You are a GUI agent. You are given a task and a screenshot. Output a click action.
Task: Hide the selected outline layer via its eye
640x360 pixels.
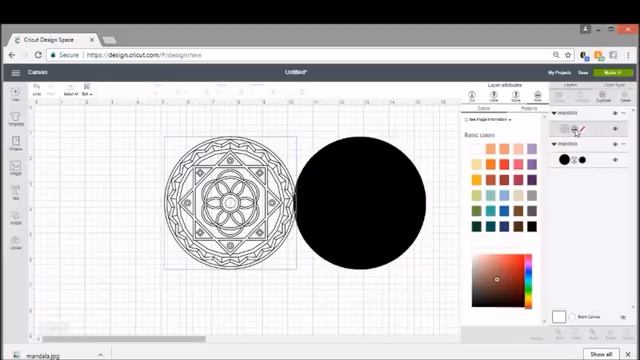click(615, 129)
